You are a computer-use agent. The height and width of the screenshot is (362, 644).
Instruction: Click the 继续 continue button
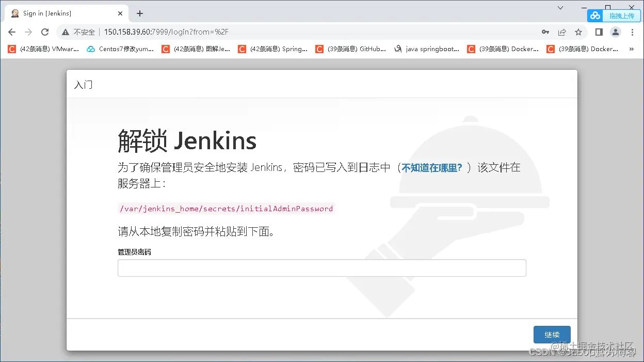[x=552, y=335]
